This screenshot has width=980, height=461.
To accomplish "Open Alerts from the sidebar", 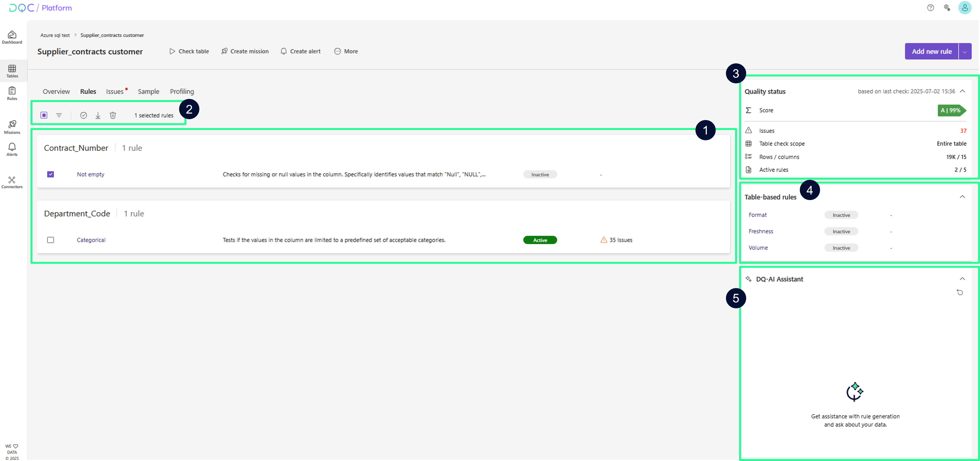I will 12,149.
